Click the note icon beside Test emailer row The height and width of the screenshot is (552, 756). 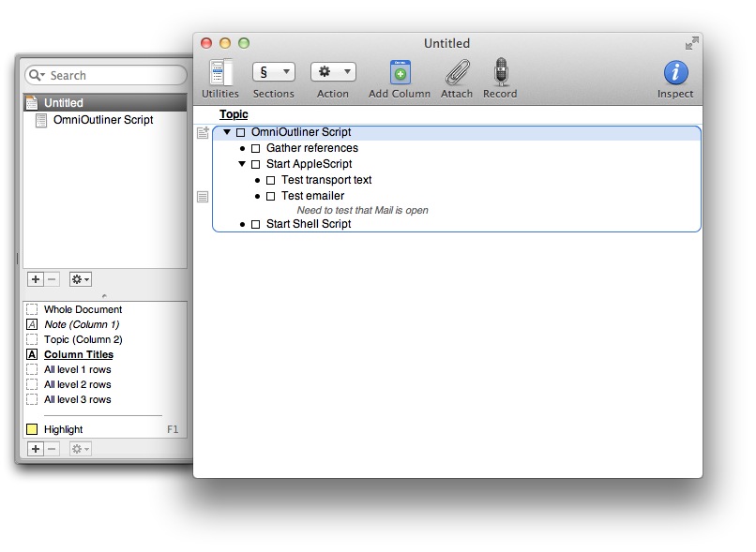(x=203, y=197)
